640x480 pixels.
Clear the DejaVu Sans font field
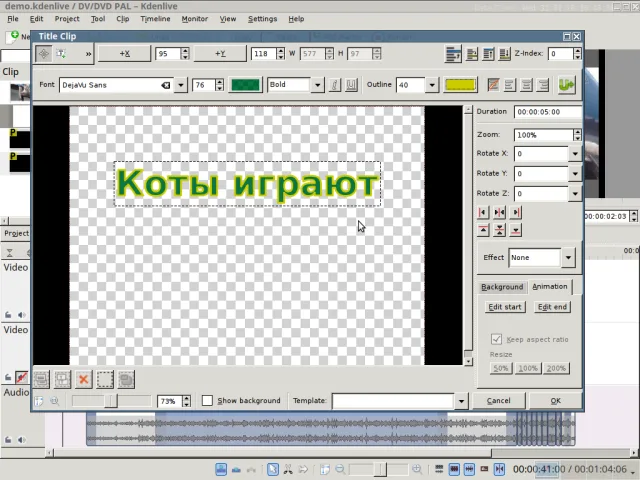pos(165,85)
